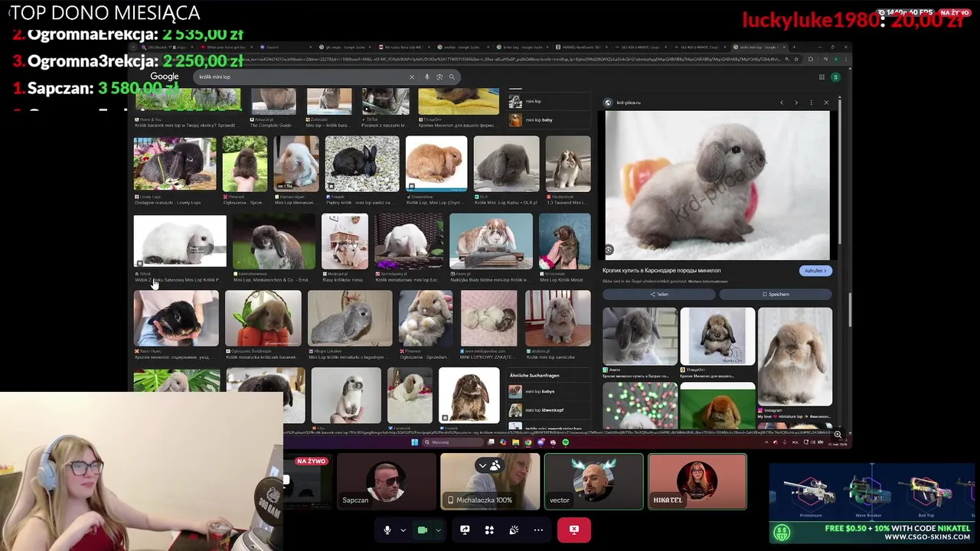Viewport: 980px width, 551px height.
Task: Open orange lop rabbit Dreamstime thumbnail
Action: (436, 164)
